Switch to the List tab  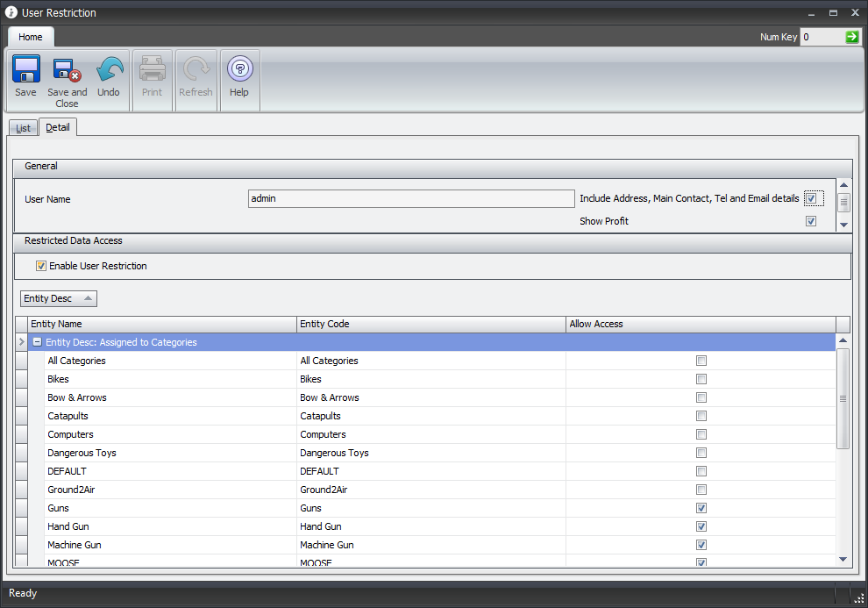click(x=23, y=128)
